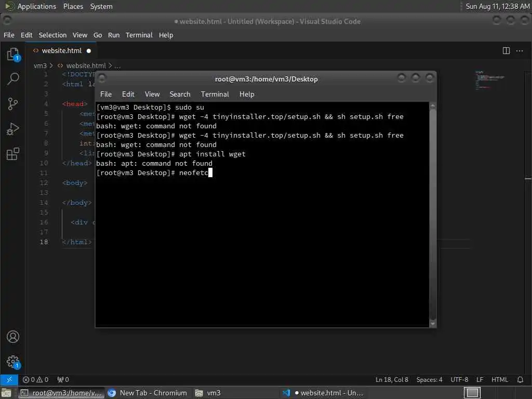
Task: Switch to website.html VS Code taskbar item
Action: tap(323, 393)
